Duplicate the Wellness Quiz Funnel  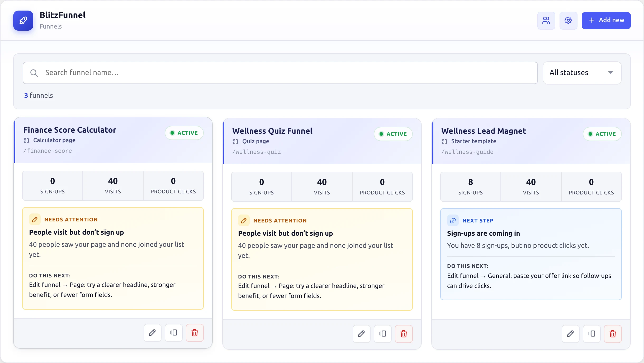pyautogui.click(x=382, y=334)
